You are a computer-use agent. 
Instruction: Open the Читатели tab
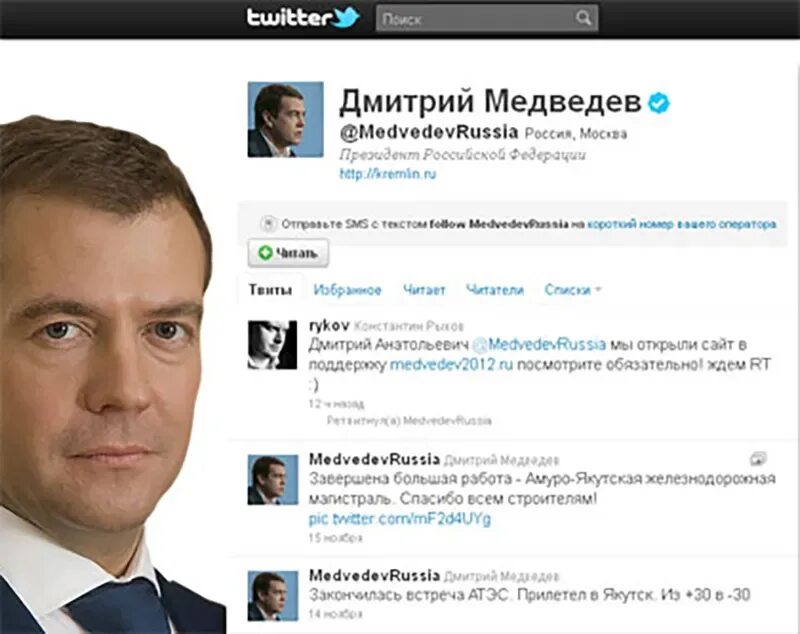point(495,290)
